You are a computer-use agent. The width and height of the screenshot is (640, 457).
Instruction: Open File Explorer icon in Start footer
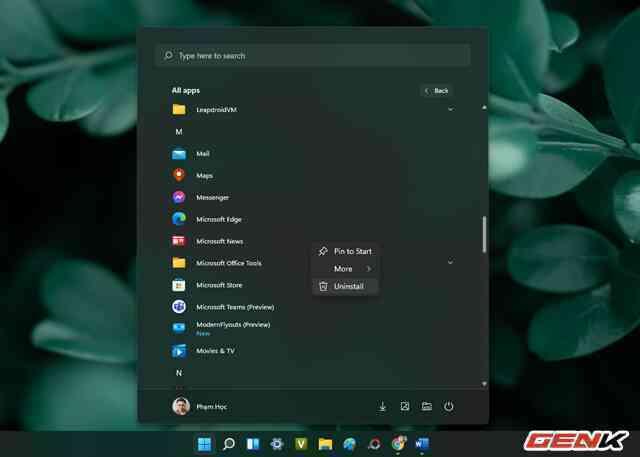pos(427,406)
